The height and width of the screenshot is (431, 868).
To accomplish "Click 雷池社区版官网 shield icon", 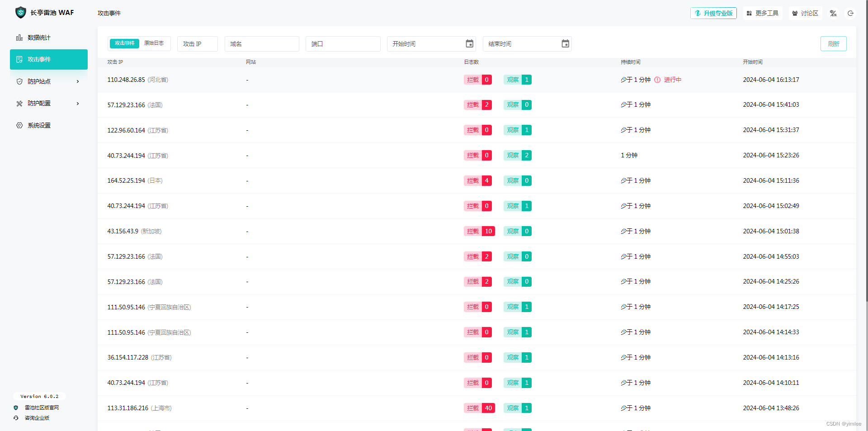I will click(x=16, y=407).
